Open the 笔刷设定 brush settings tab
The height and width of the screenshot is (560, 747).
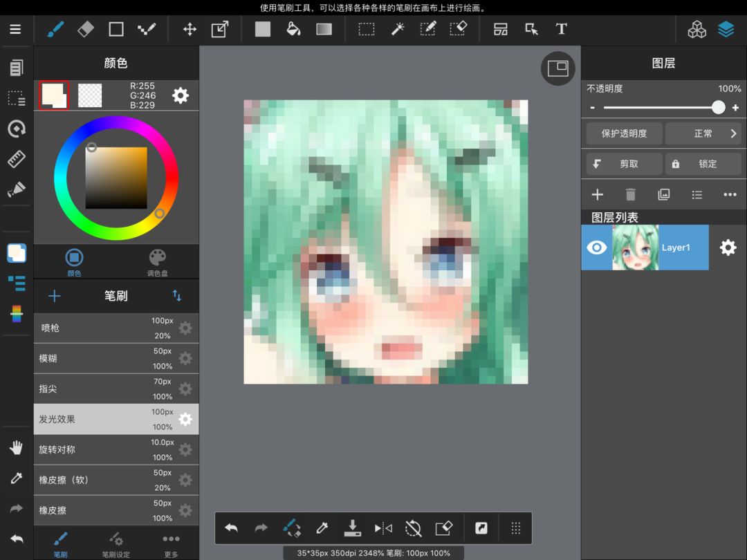pos(116,543)
